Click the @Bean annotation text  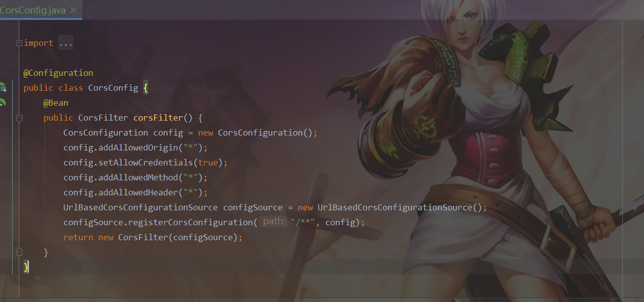pos(55,103)
